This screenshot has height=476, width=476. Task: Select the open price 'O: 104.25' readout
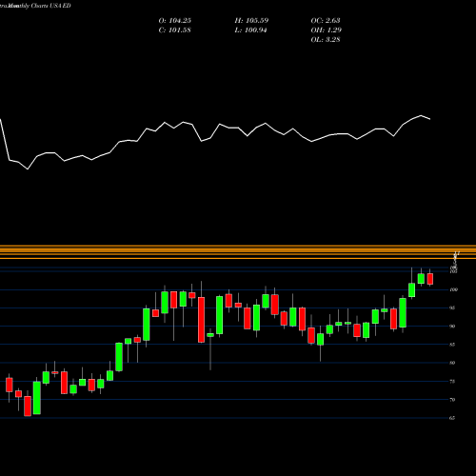tap(175, 21)
